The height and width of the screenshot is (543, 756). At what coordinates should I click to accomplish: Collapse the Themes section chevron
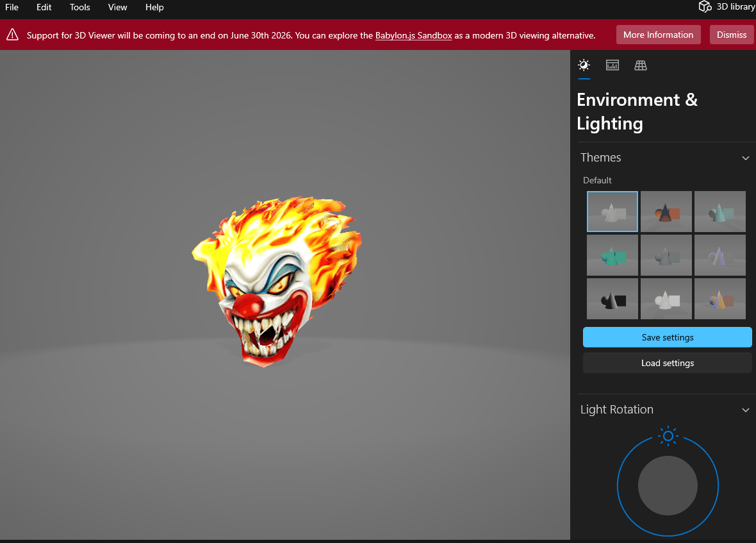745,158
